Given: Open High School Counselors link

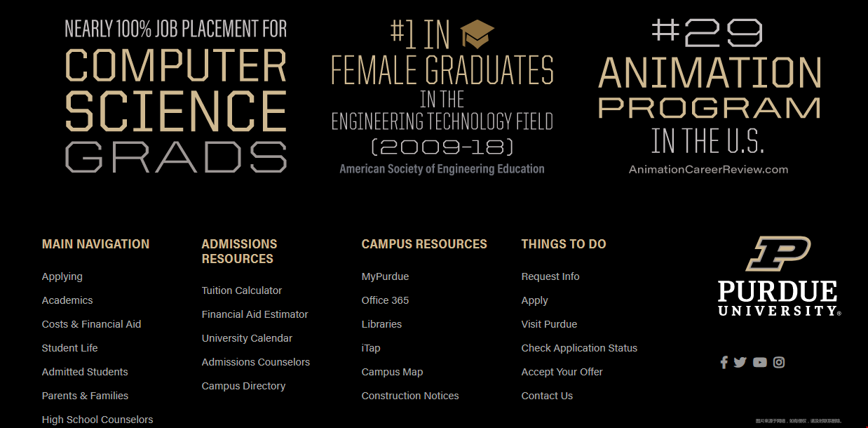Looking at the screenshot, I should pos(97,420).
